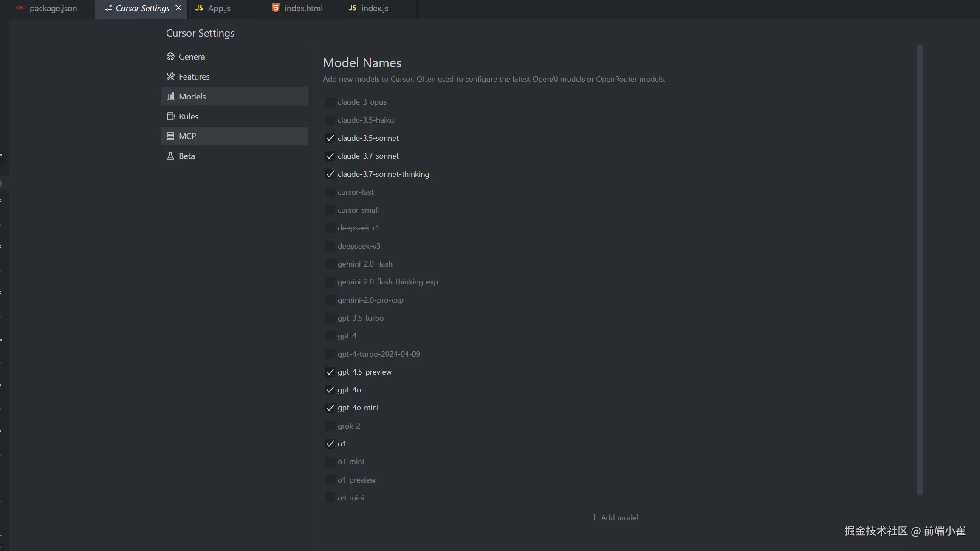Click the Model Names heading
980x551 pixels.
[362, 63]
